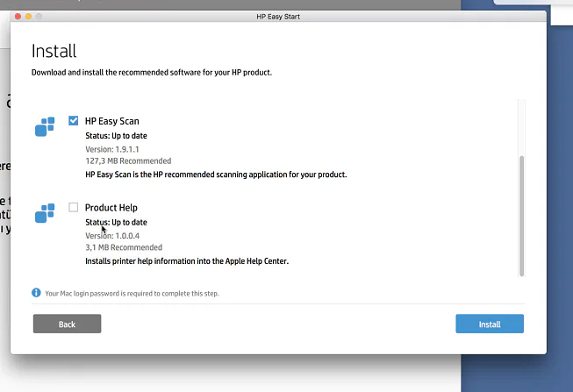Select the 'Product Help' title text
This screenshot has width=573, height=392.
[x=111, y=208]
